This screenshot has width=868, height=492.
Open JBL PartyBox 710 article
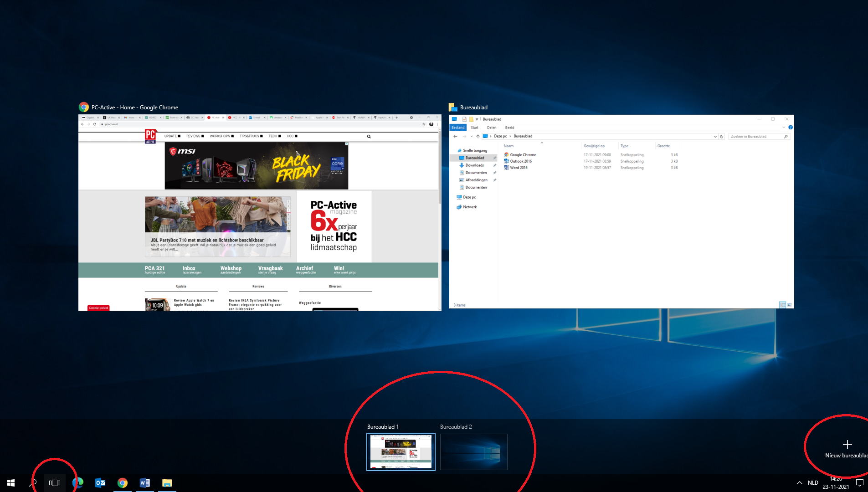point(217,226)
